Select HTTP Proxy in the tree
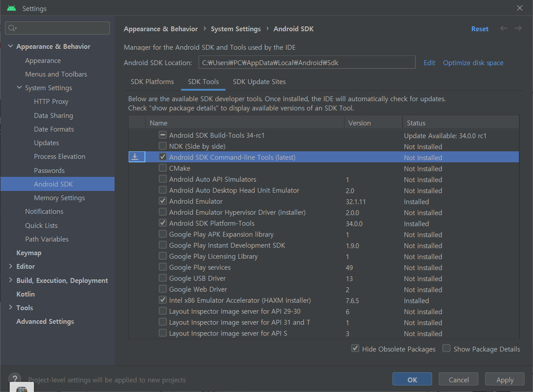533x392 pixels. pos(51,101)
